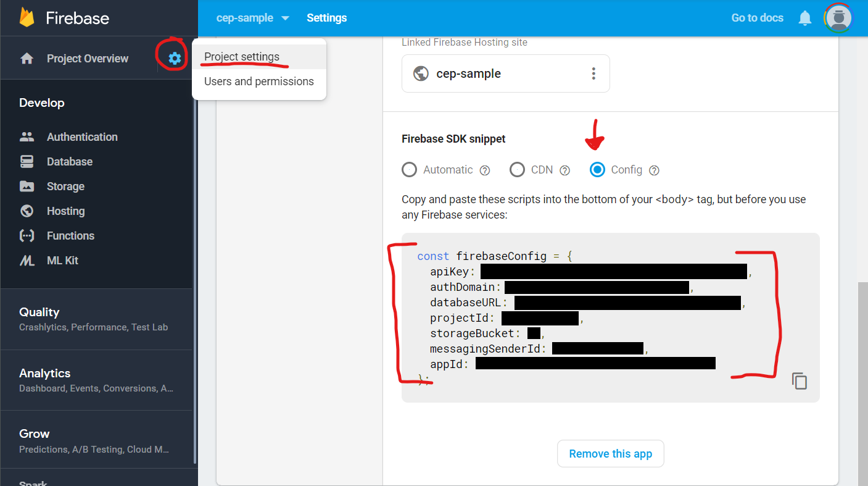Screen dimensions: 868x486
Task: Click the authDomain line in the snippet
Action: 562,287
